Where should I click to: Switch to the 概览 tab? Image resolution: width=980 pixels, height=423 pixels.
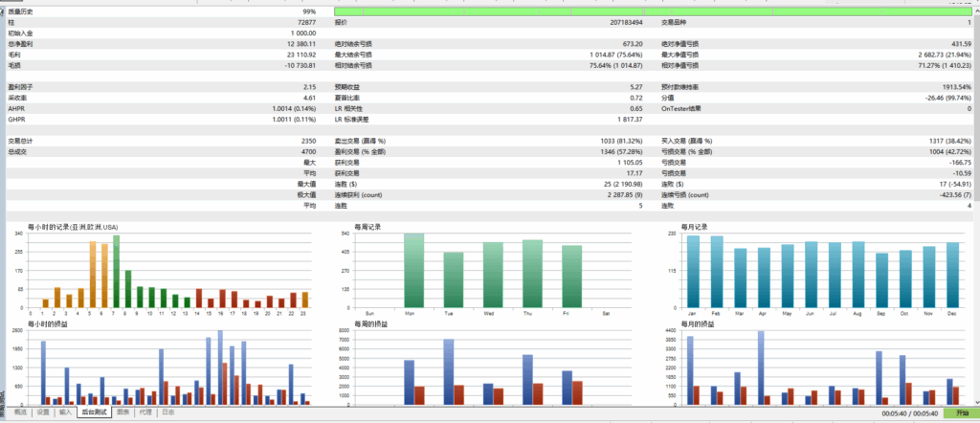[x=20, y=412]
